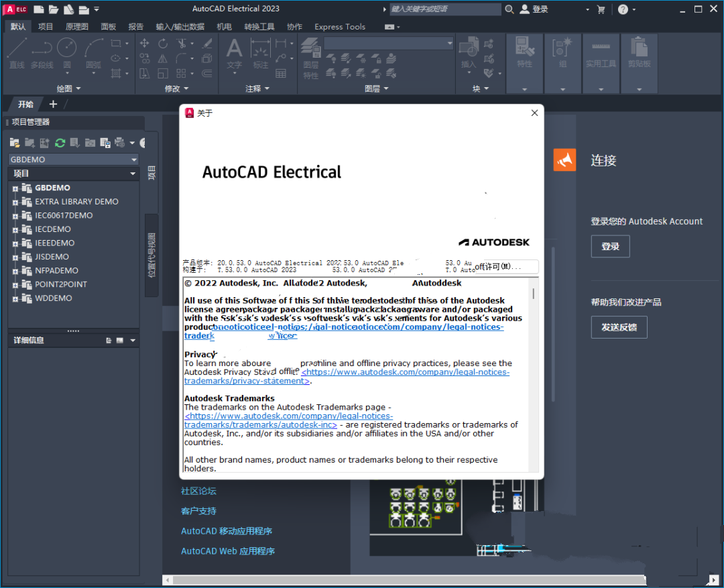Click the keyword search input field

point(445,9)
